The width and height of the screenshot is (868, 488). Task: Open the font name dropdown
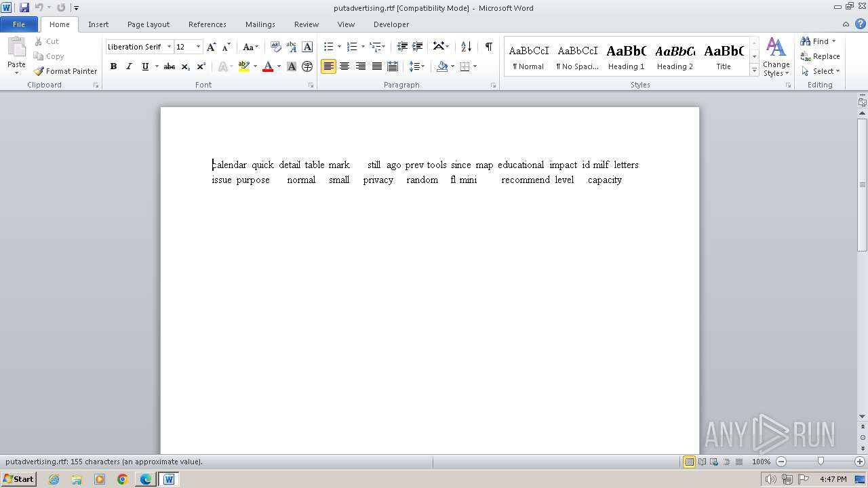point(169,47)
